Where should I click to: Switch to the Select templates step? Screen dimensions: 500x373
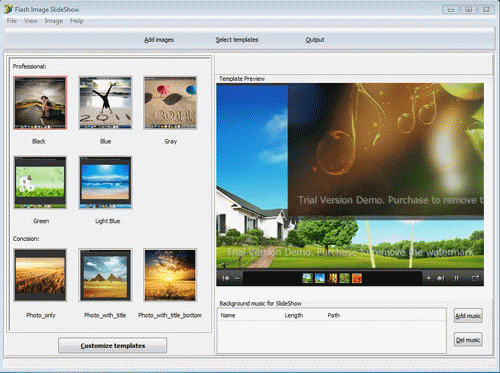[237, 40]
